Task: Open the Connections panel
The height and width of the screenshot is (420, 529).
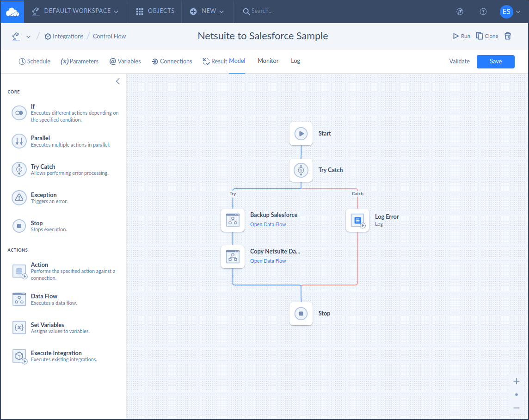Action: pos(172,62)
